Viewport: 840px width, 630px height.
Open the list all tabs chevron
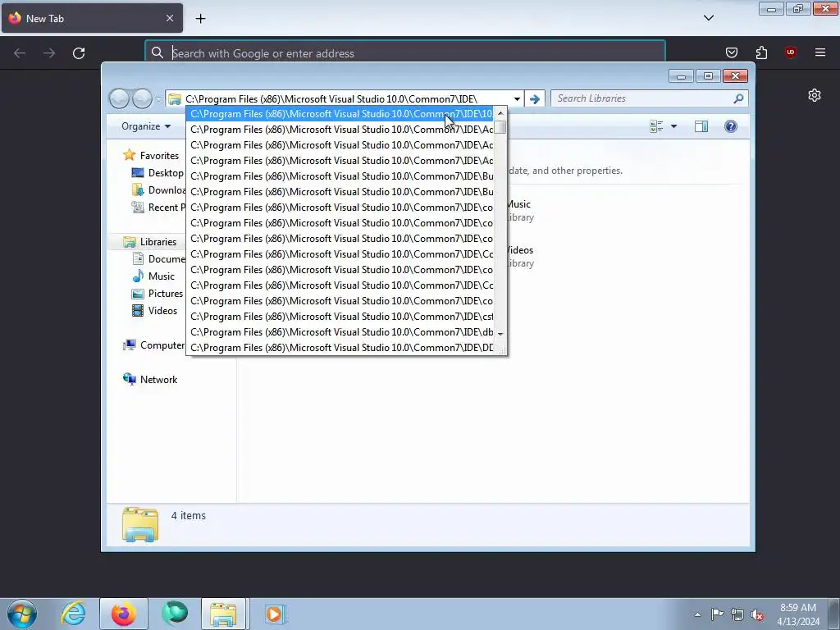coord(709,18)
